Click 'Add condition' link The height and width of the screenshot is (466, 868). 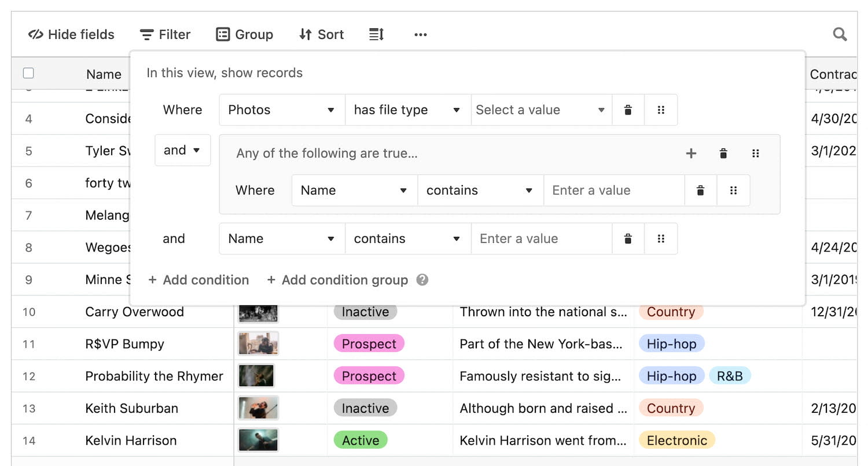198,280
